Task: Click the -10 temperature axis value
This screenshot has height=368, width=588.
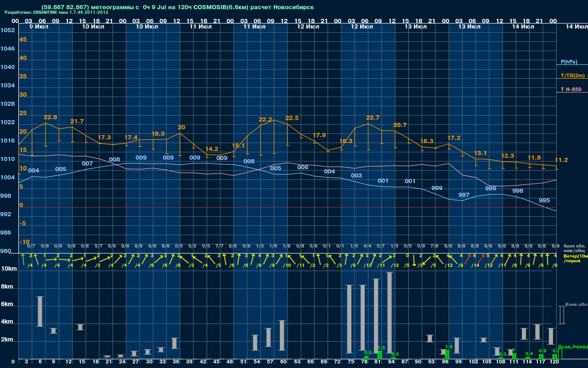Action: click(x=24, y=242)
